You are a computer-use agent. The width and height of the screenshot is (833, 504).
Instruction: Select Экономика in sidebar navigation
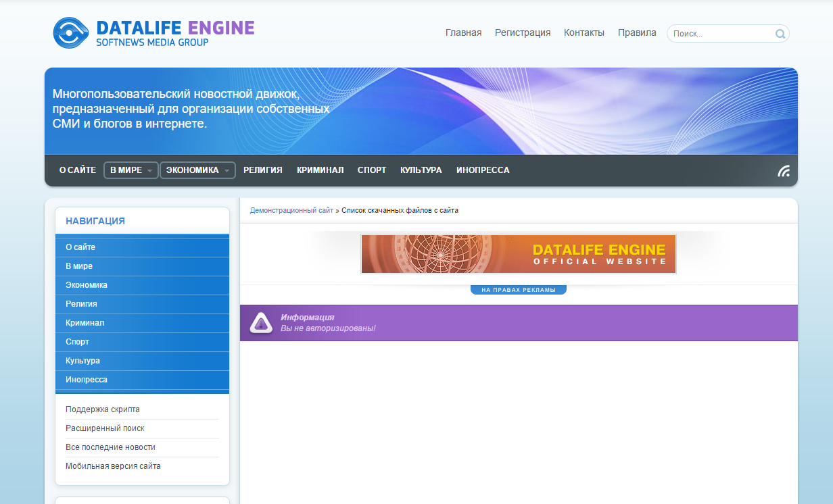pyautogui.click(x=142, y=285)
